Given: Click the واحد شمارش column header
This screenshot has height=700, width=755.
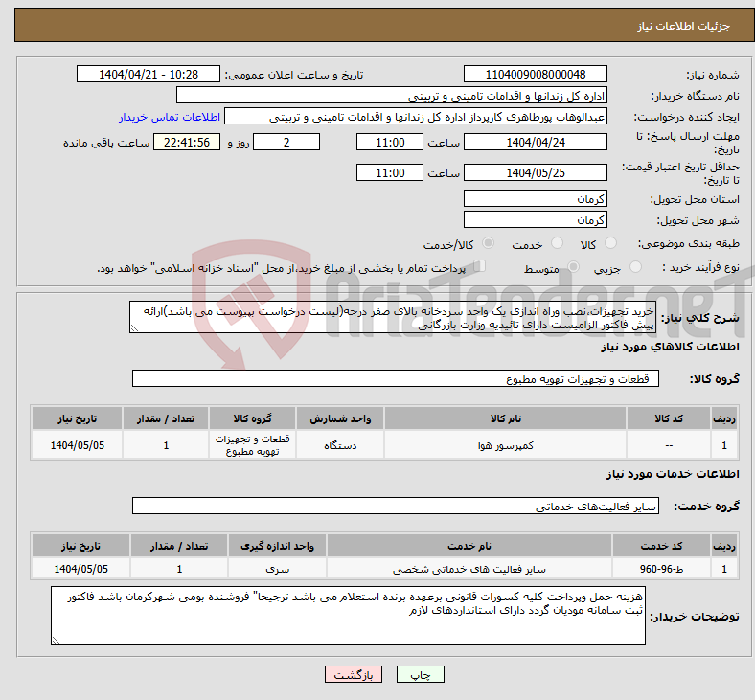Looking at the screenshot, I should [340, 418].
